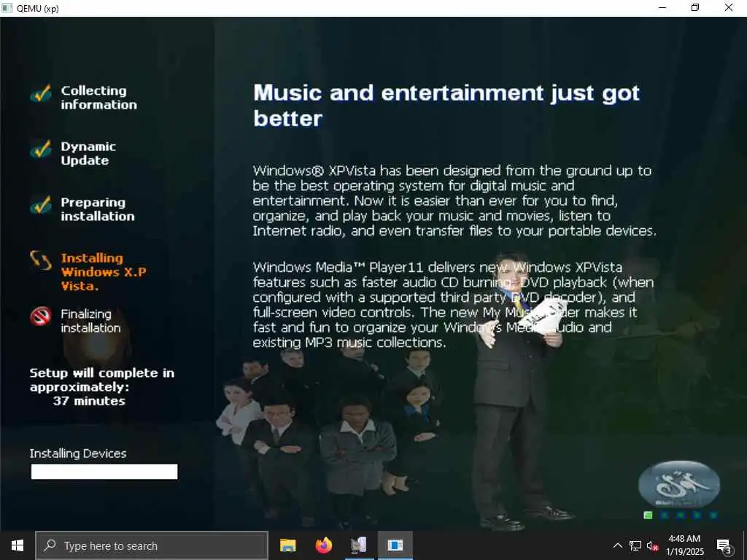Click the paragraph starting "Windows® XPVista has been"
Image resolution: width=747 pixels, height=560 pixels.
click(454, 201)
